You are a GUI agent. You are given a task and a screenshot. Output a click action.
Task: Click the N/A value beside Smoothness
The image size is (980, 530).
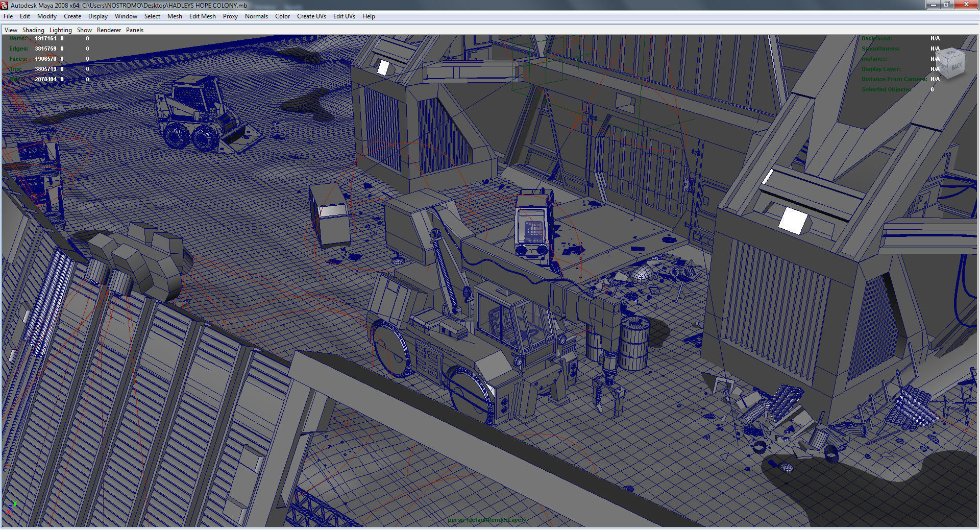pyautogui.click(x=935, y=49)
